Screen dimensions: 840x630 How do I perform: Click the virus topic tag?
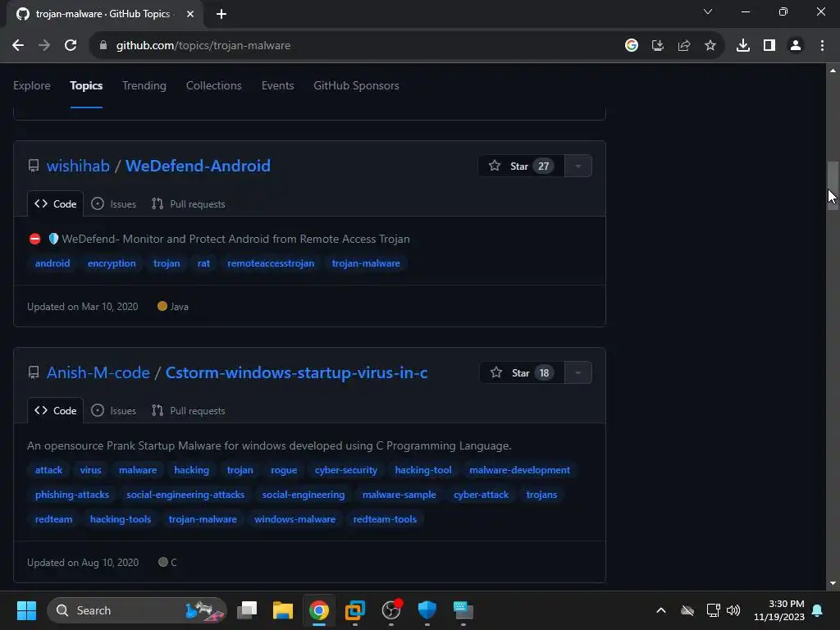click(x=90, y=470)
